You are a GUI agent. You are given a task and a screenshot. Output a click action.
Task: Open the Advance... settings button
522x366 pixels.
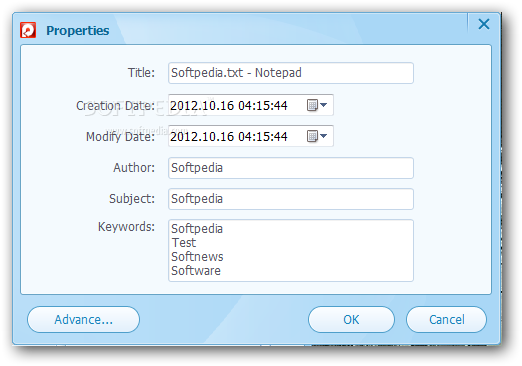pyautogui.click(x=83, y=319)
